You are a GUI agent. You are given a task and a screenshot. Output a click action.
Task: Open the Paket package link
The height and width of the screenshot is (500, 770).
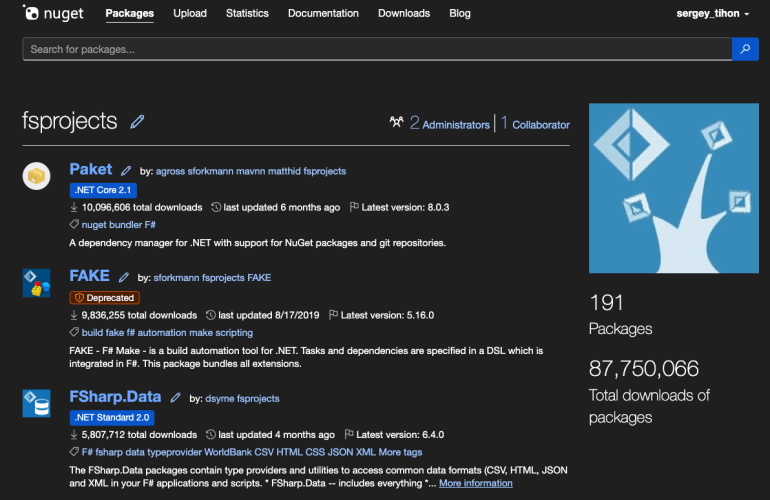[90, 169]
